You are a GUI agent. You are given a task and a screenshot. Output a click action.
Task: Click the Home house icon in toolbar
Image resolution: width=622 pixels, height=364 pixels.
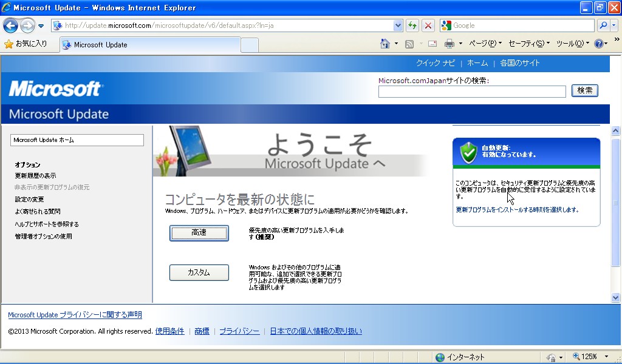click(384, 44)
